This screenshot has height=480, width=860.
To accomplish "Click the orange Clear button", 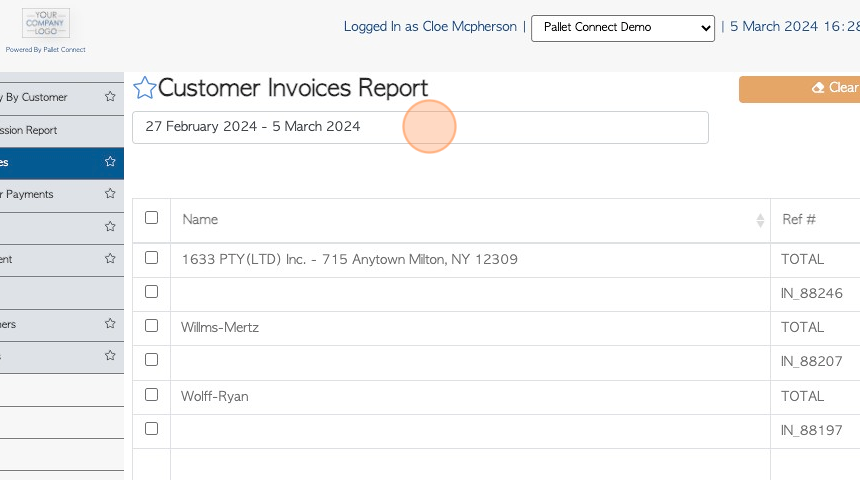I will coord(800,89).
